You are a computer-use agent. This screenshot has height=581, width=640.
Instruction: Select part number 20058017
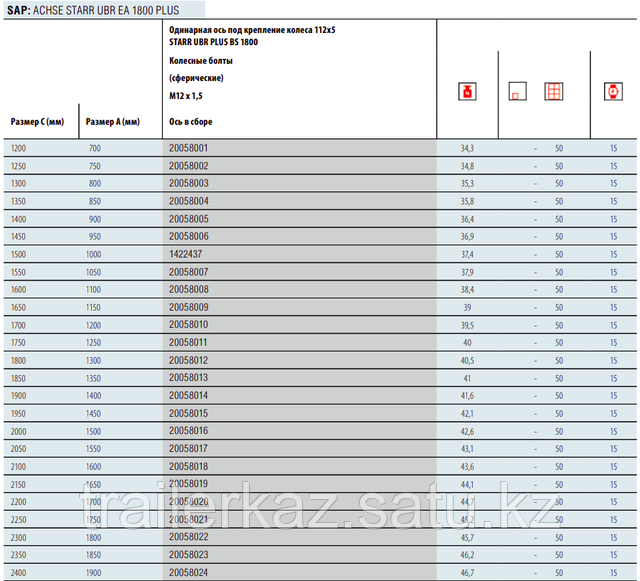click(x=189, y=448)
